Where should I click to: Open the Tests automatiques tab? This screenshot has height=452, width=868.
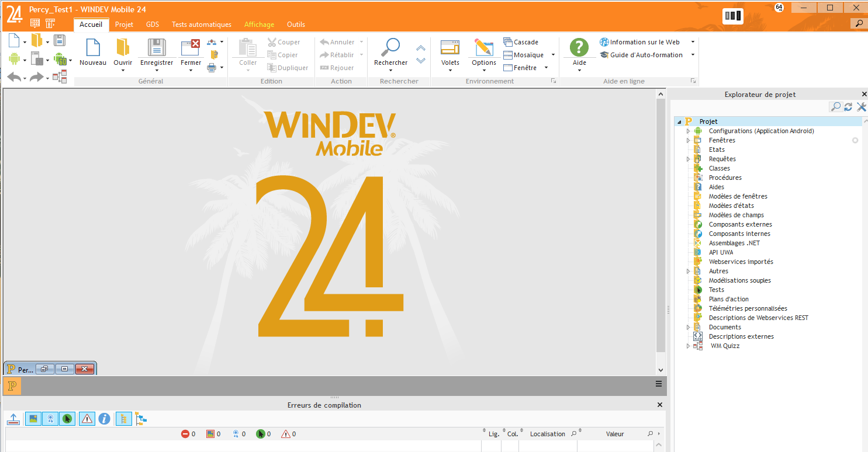click(202, 25)
